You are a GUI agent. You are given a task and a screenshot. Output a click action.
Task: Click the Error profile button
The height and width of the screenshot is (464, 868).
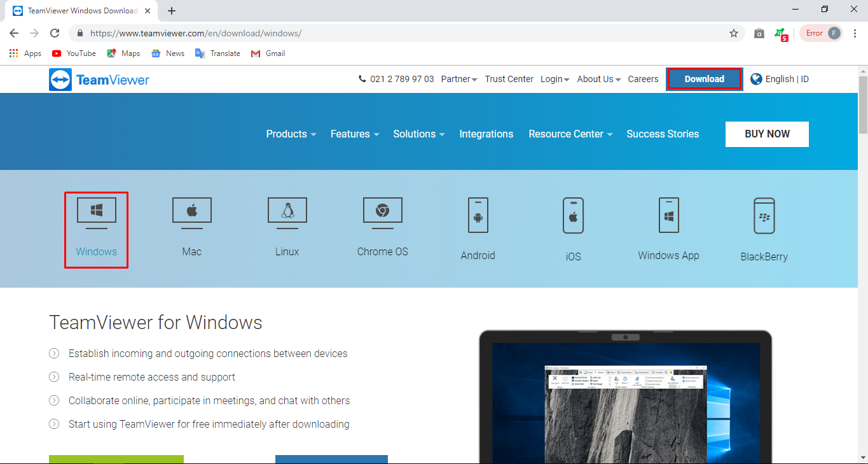pyautogui.click(x=821, y=33)
